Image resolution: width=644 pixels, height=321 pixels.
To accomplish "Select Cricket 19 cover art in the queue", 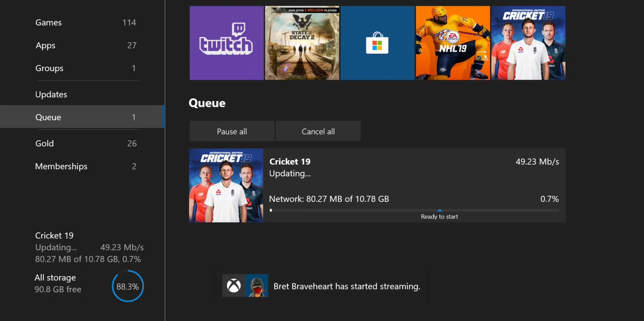I will coord(226,185).
